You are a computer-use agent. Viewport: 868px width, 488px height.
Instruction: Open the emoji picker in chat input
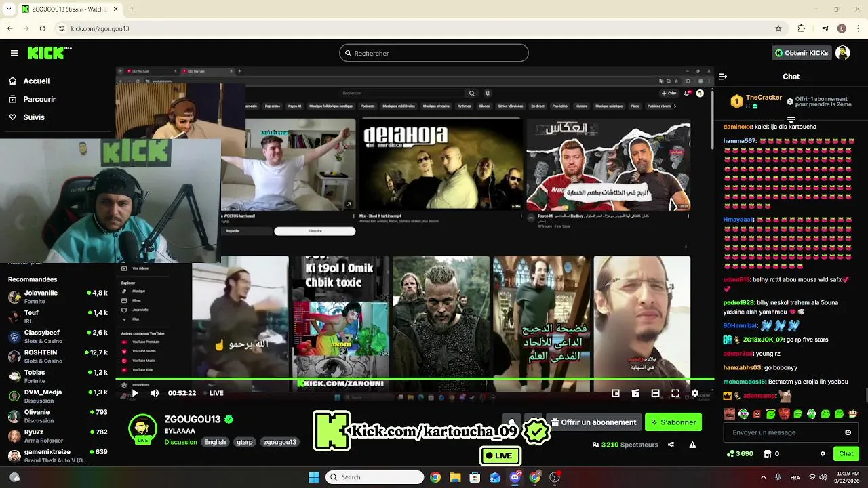pyautogui.click(x=848, y=432)
